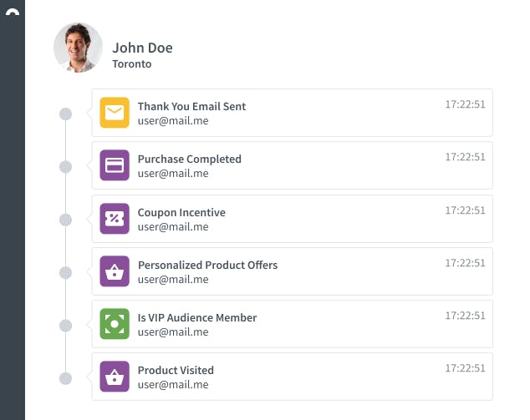Open the Is VIP Audience Member event title
The width and height of the screenshot is (530, 420).
[x=197, y=317]
